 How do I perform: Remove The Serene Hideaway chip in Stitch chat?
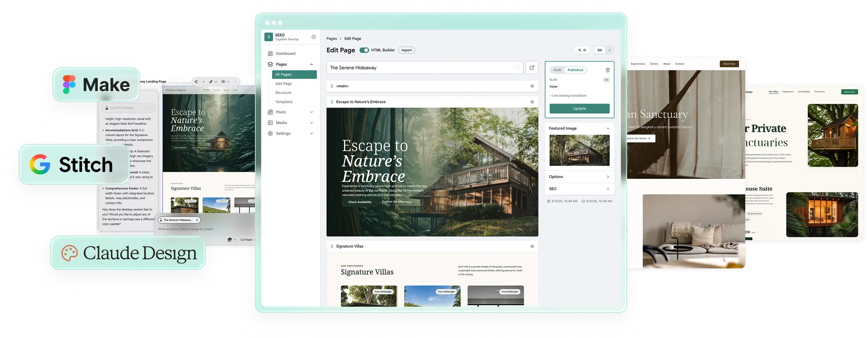click(197, 220)
